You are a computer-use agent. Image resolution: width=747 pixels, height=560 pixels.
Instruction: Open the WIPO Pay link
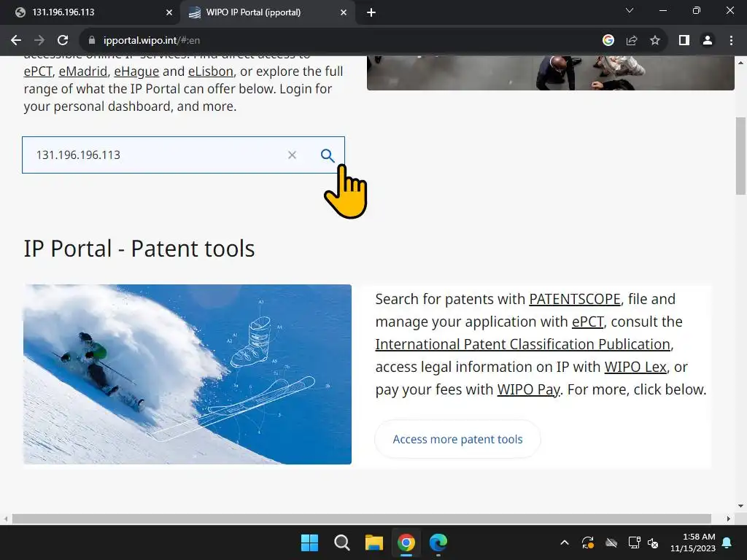click(x=529, y=389)
